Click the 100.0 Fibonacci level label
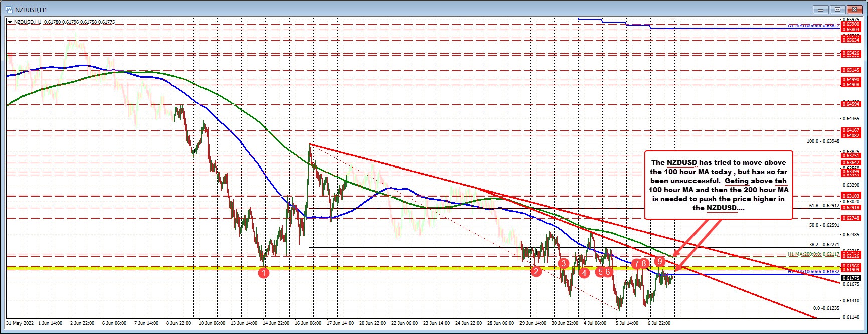Viewport: 868px width, 334px height. coord(822,141)
